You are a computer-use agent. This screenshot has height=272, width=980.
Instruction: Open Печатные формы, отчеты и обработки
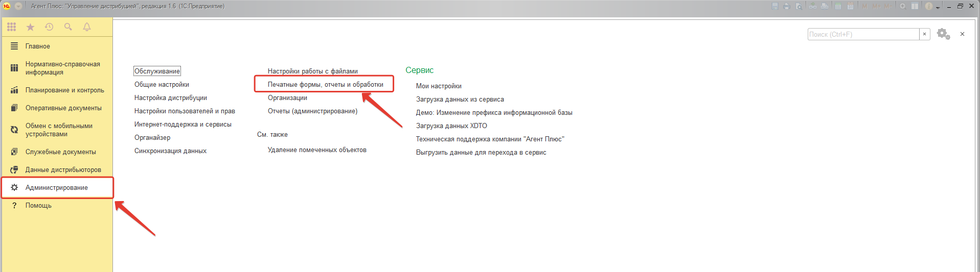(326, 84)
